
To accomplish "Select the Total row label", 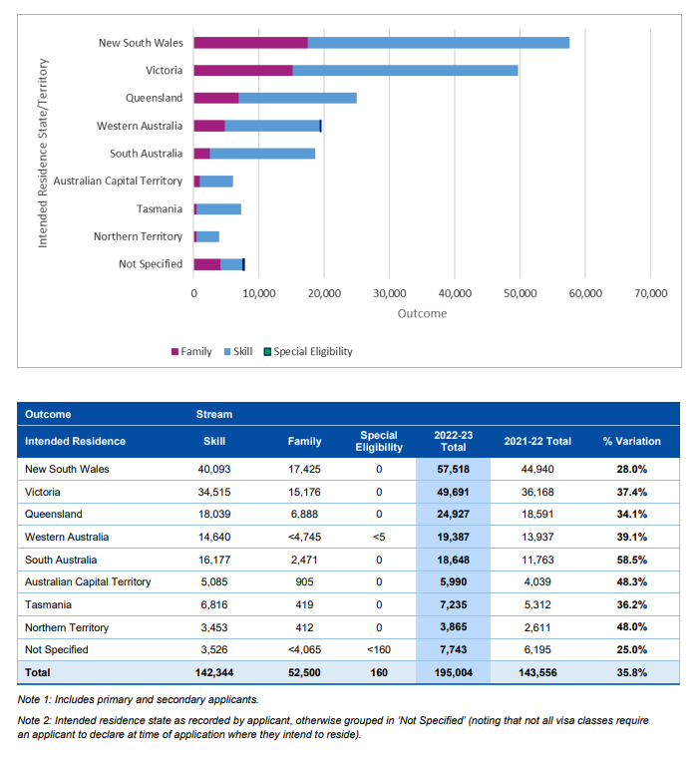I will pos(37,673).
